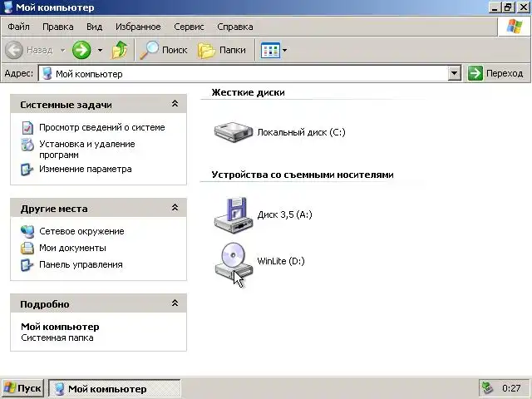Open the Сервис menu
Image resolution: width=532 pixels, height=399 pixels.
pos(189,27)
